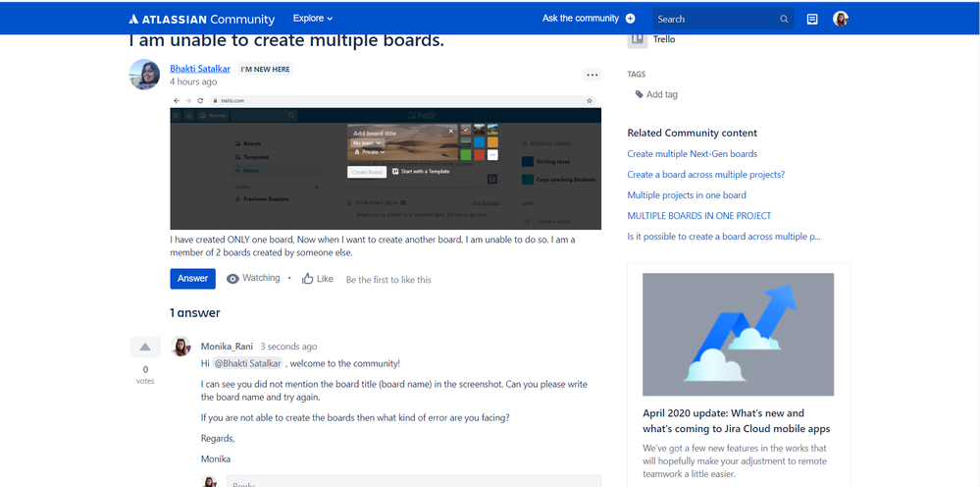Upvote Monika_Rani's answer

[145, 347]
